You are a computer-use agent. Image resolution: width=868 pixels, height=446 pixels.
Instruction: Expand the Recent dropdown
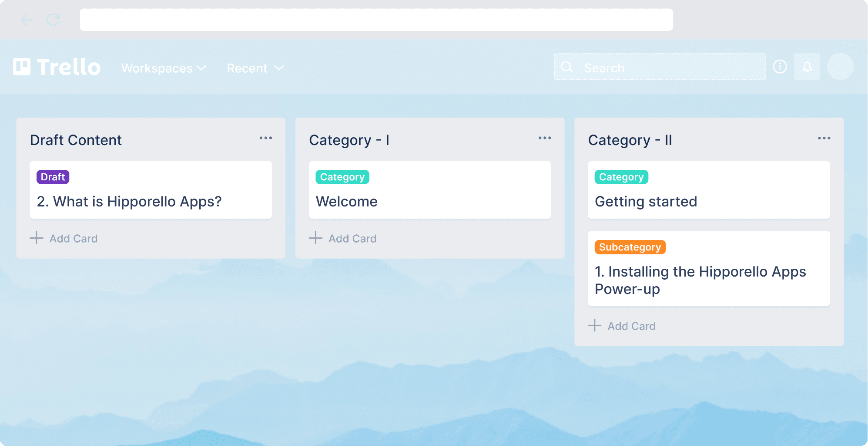point(255,68)
